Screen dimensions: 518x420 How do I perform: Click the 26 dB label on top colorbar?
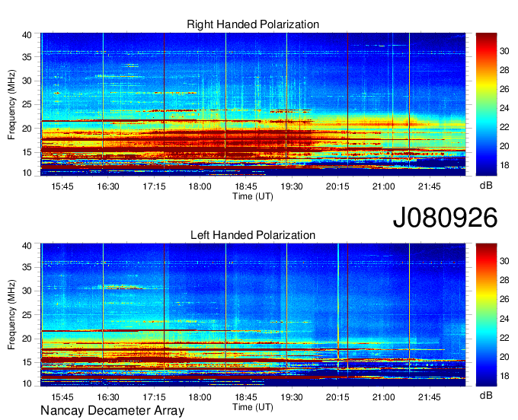(504, 90)
